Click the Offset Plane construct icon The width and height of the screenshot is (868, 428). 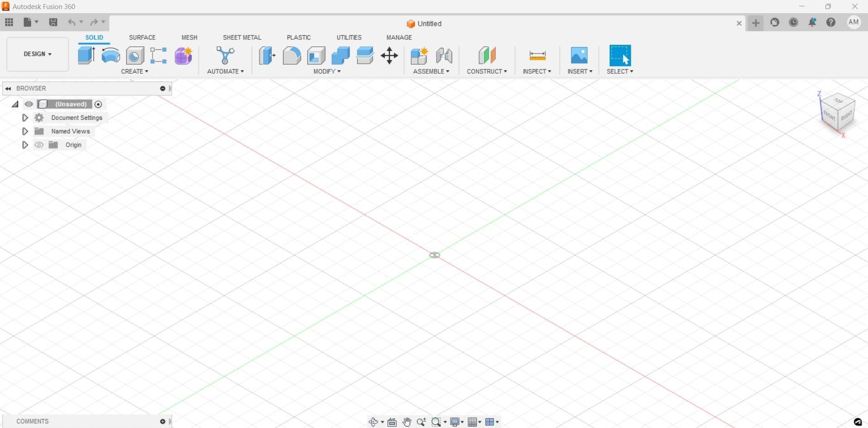pyautogui.click(x=487, y=56)
